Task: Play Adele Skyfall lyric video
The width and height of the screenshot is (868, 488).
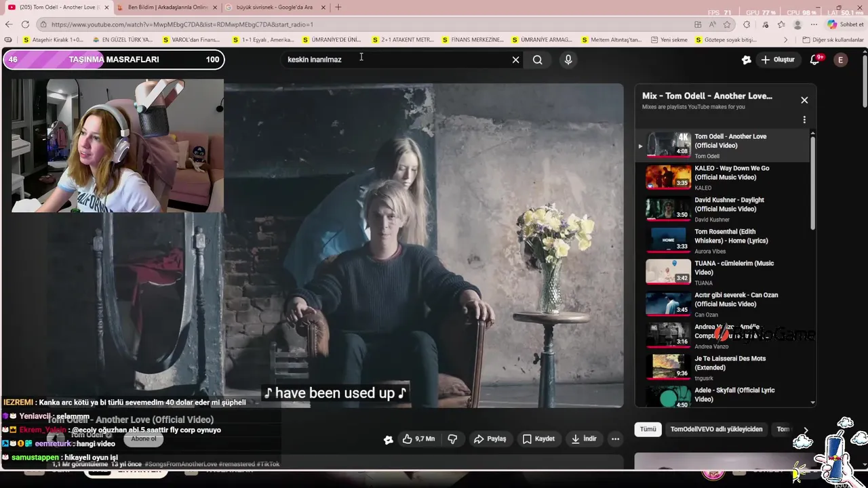Action: click(x=722, y=397)
